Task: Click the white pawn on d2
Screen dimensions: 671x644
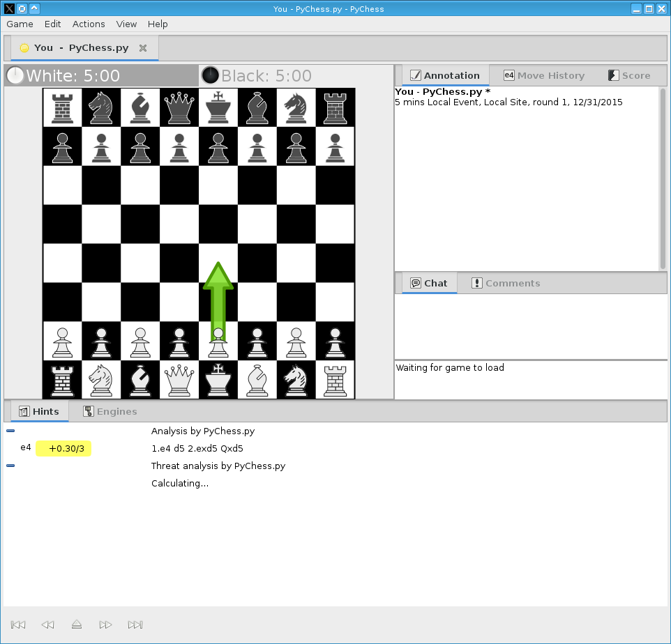Action: point(179,342)
